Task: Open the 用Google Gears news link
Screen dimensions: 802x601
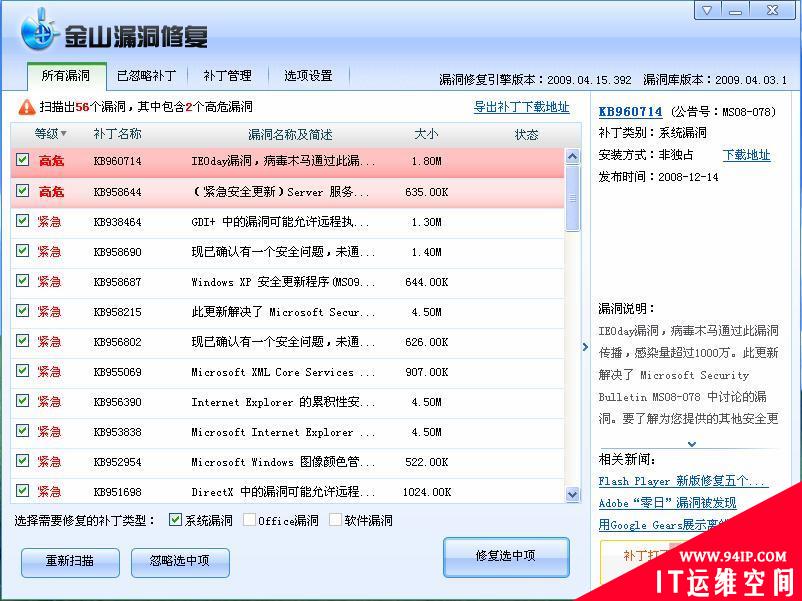Action: pos(663,525)
